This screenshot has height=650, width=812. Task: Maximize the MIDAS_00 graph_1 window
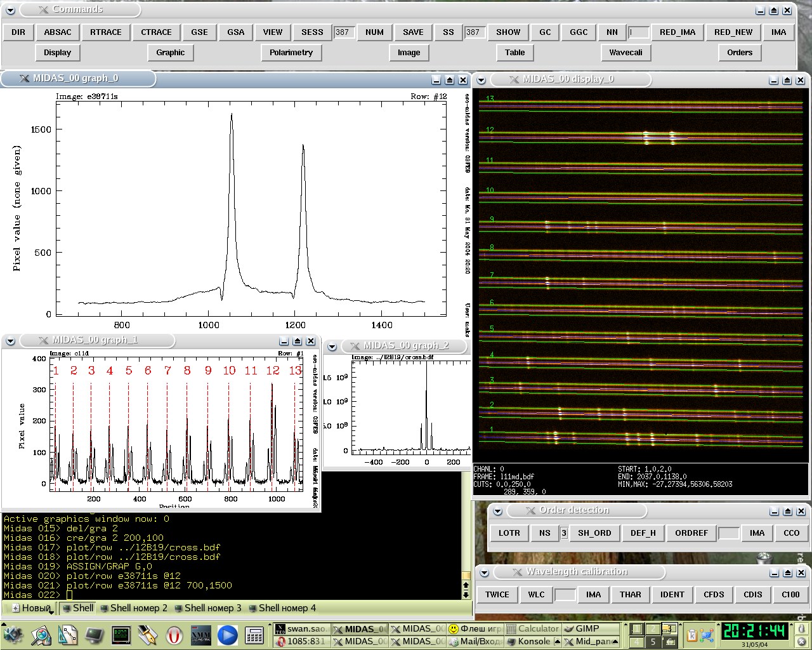coord(298,342)
